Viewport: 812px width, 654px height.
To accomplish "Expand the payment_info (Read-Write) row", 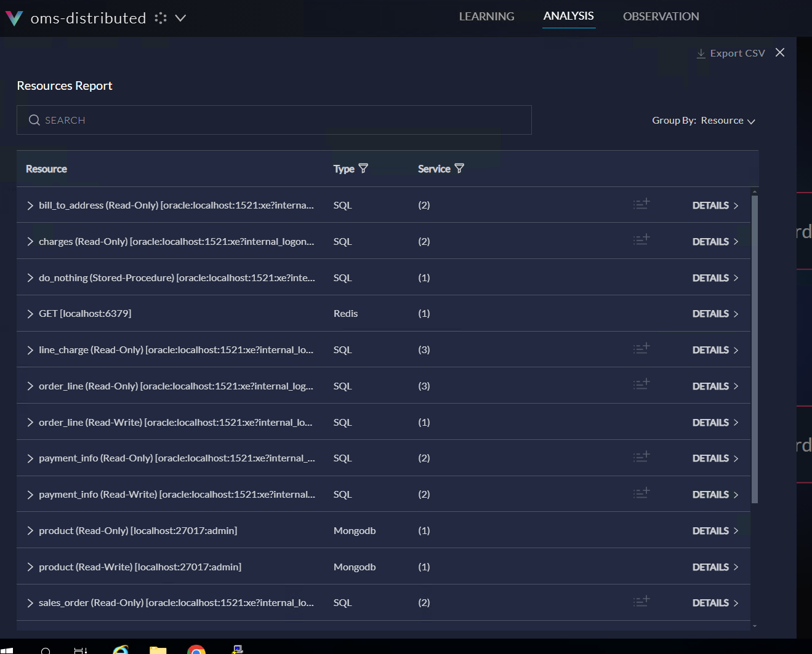I will [x=30, y=495].
